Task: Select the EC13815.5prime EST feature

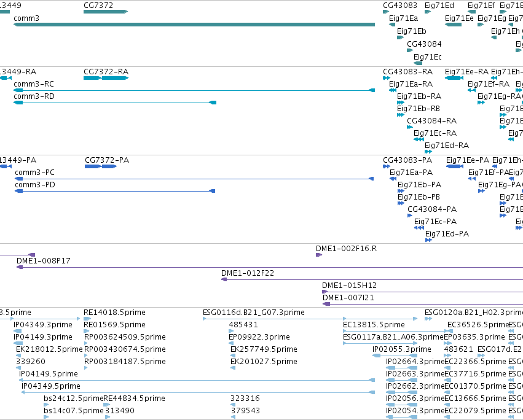Action: 398,332
